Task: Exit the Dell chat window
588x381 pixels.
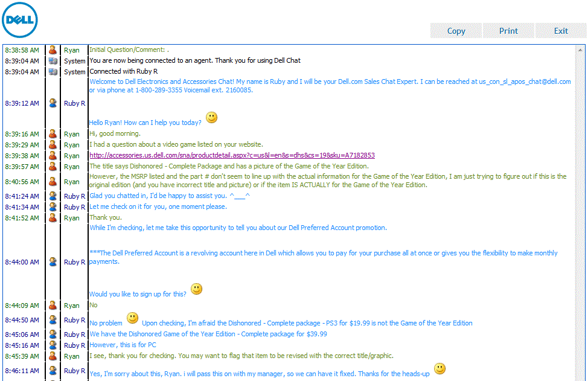Action: pyautogui.click(x=561, y=31)
